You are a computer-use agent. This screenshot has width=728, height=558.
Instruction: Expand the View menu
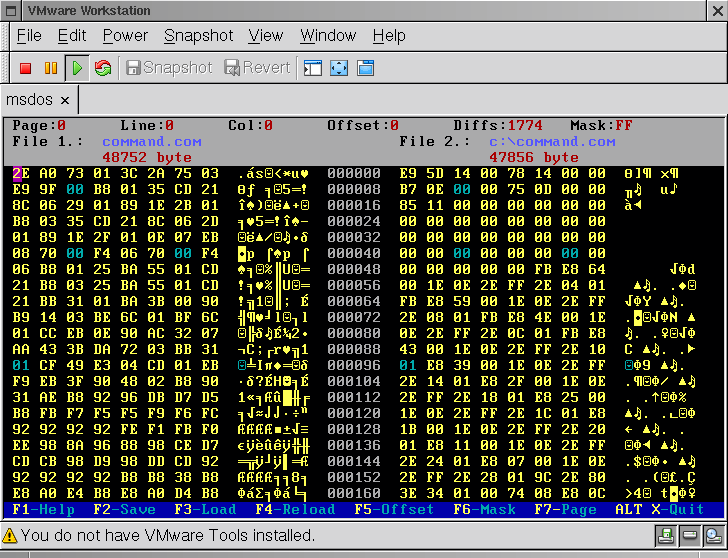(x=266, y=36)
